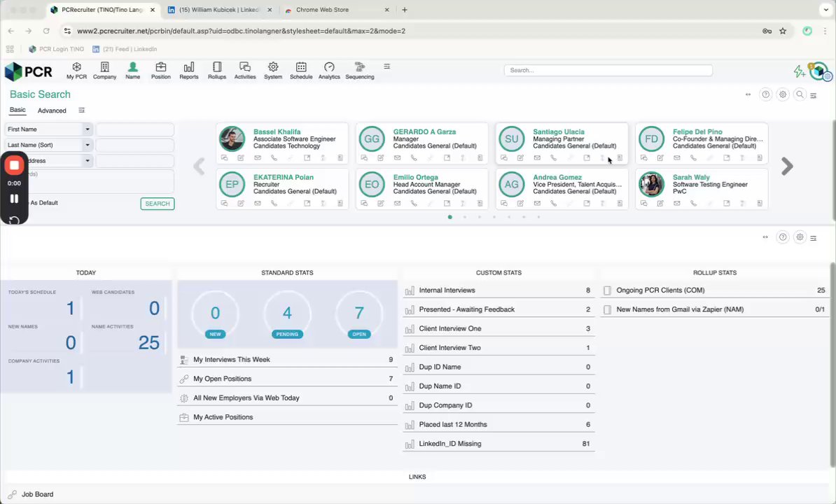Screen dimensions: 836x504
Task: Open the Address field dropdown arrow
Action: pos(88,160)
